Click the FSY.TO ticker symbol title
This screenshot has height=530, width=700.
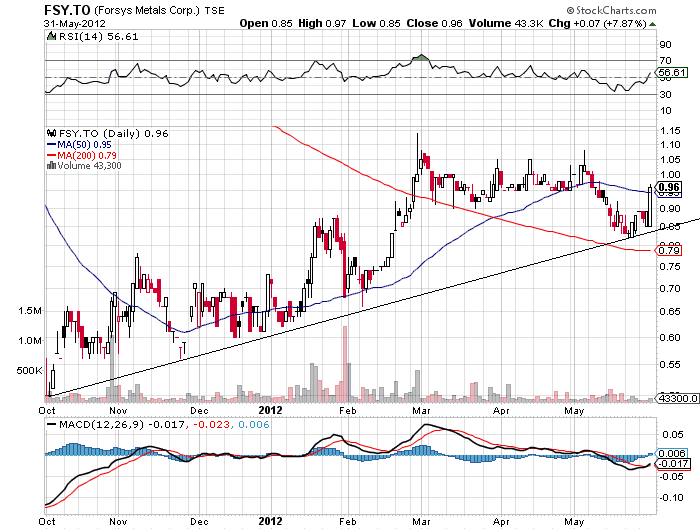coord(67,10)
